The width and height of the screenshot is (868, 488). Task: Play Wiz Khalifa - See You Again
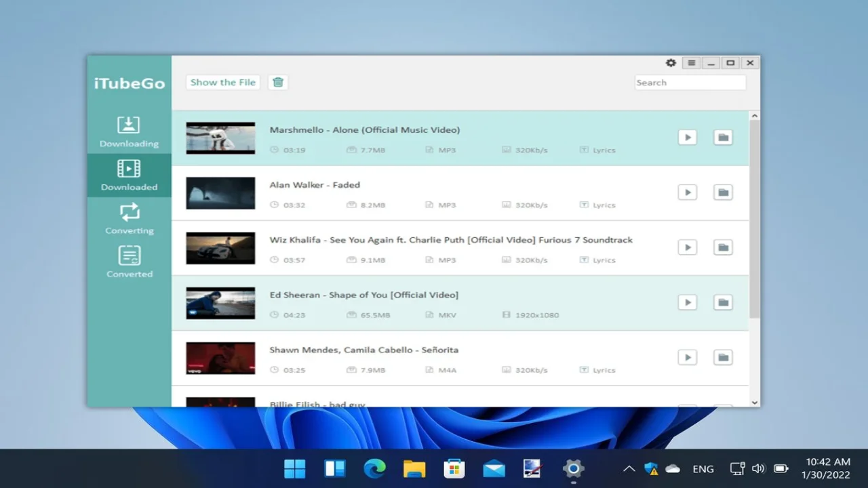(x=688, y=247)
